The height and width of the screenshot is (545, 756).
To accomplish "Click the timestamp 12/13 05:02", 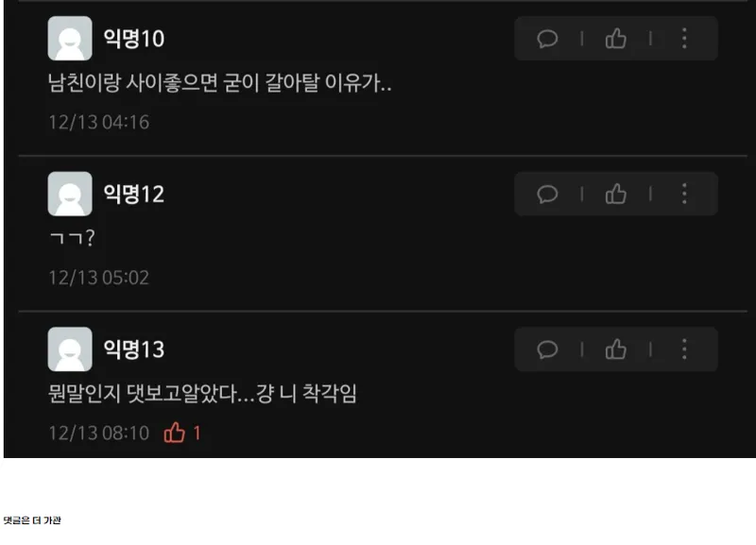I will pyautogui.click(x=99, y=278).
